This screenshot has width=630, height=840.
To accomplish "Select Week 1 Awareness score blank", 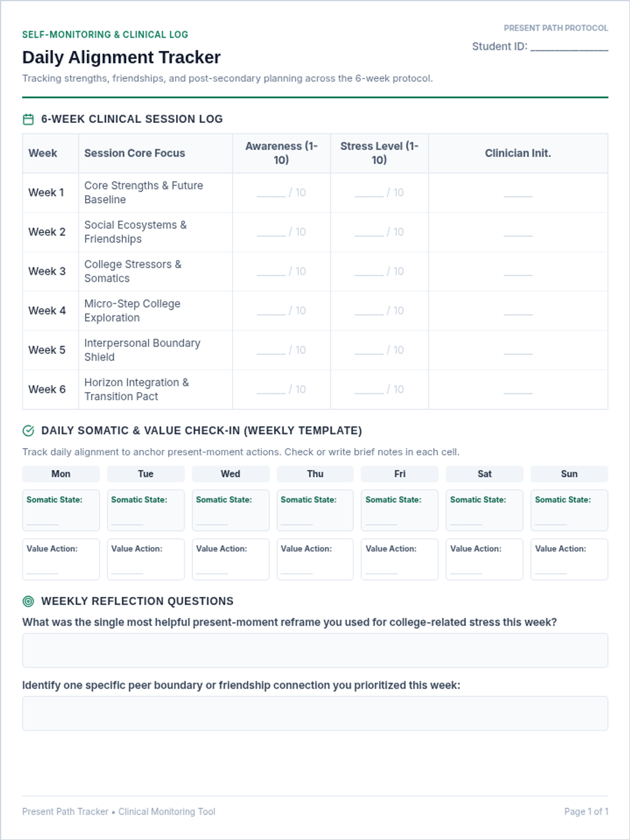I will (271, 193).
